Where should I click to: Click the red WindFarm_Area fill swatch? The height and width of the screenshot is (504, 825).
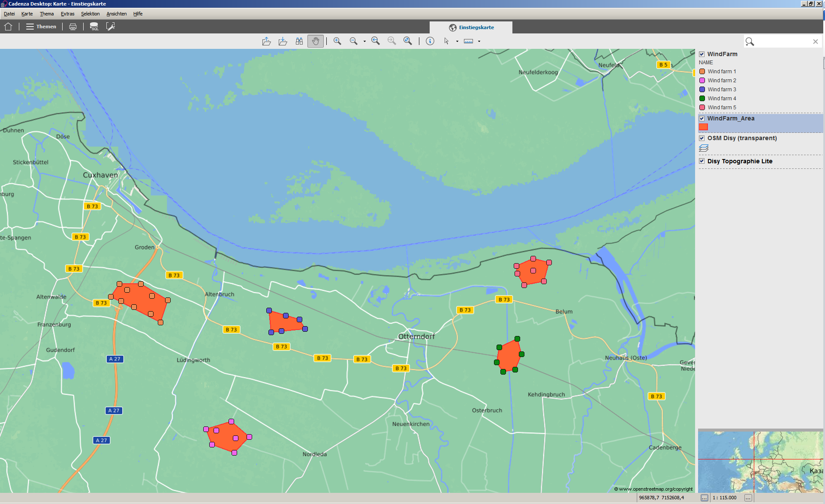tap(704, 127)
